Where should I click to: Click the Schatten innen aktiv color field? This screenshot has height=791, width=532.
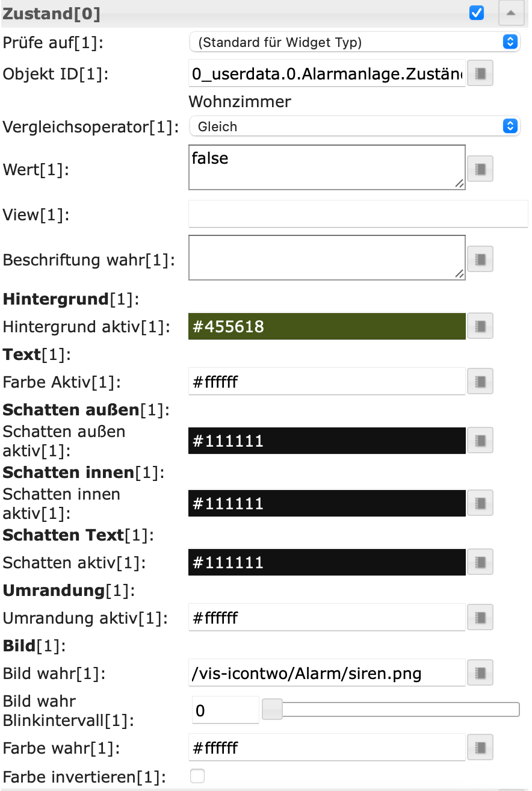point(326,503)
